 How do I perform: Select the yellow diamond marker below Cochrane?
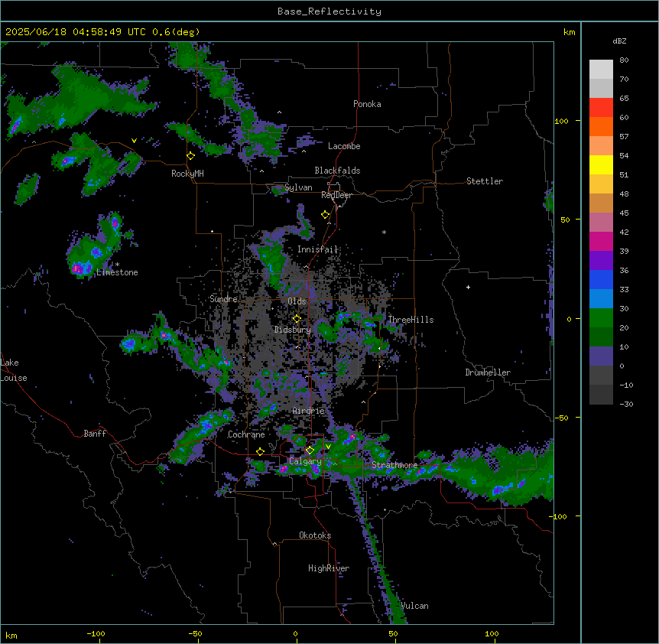(260, 452)
